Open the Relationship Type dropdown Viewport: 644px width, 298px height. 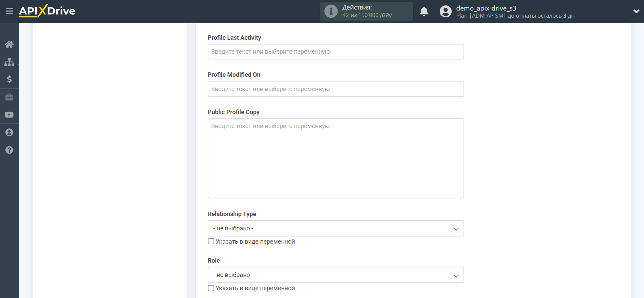pos(336,228)
